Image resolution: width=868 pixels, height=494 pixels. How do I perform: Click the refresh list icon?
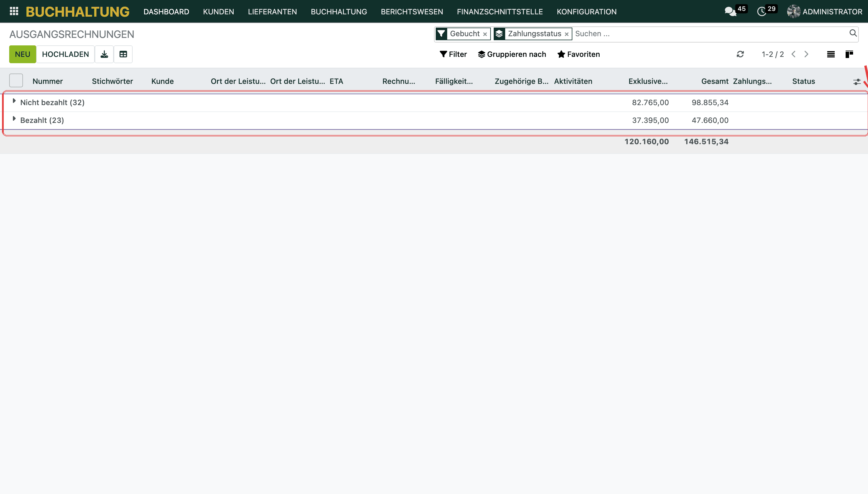point(740,54)
